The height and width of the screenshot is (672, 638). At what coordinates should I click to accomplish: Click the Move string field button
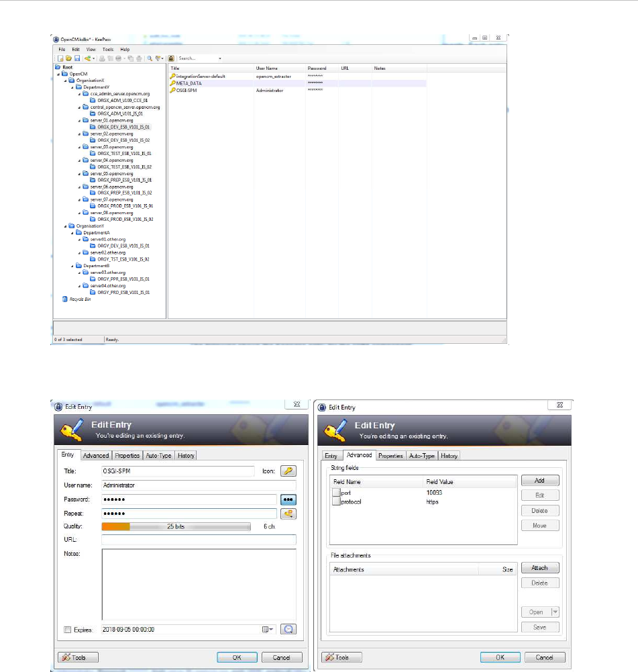(540, 526)
